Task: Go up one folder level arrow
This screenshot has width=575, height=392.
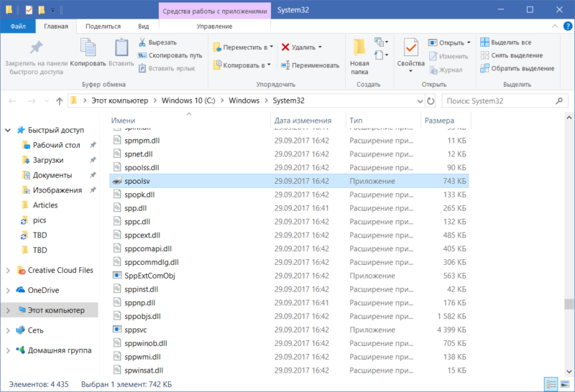Action: 60,101
